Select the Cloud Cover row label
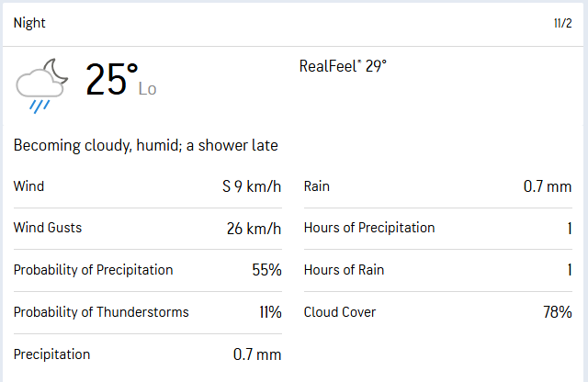The height and width of the screenshot is (382, 588). pyautogui.click(x=340, y=312)
